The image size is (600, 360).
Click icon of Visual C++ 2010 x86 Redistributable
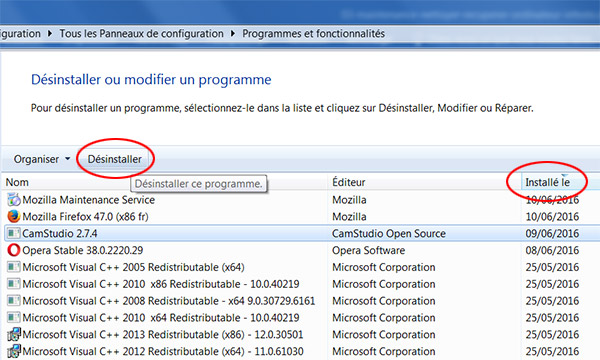point(14,284)
